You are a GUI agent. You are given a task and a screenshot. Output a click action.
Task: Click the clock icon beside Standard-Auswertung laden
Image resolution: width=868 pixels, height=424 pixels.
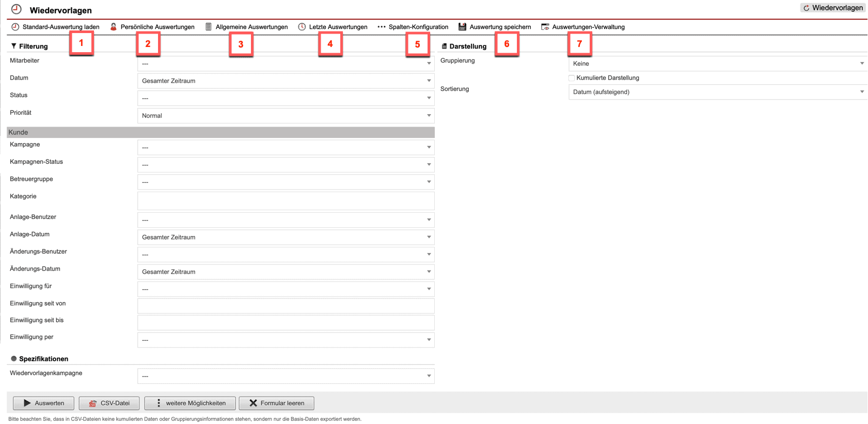15,27
